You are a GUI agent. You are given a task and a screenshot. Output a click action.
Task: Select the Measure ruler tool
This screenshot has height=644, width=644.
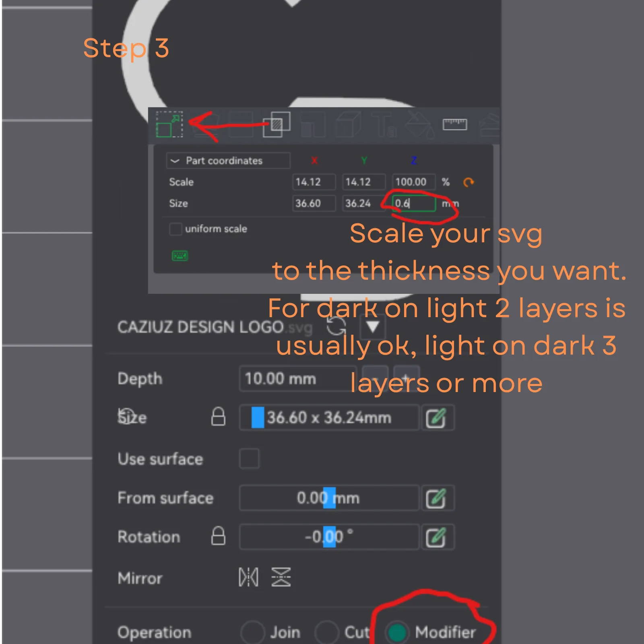tap(455, 124)
